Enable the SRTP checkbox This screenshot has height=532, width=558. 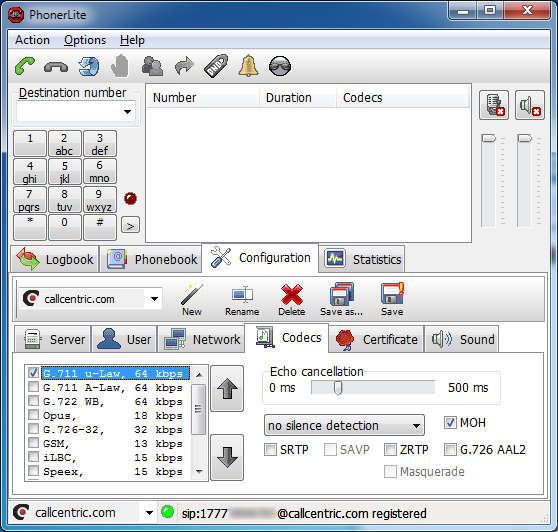pyautogui.click(x=270, y=450)
